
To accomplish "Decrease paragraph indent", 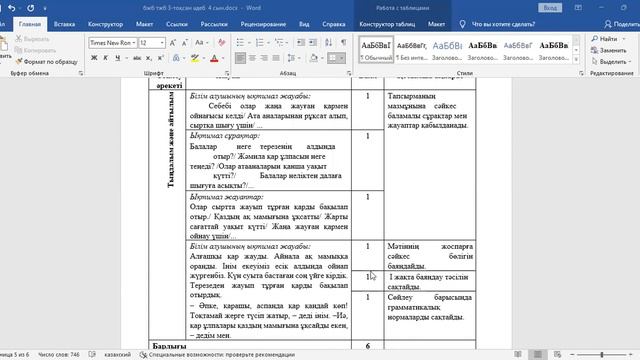I will tap(301, 43).
